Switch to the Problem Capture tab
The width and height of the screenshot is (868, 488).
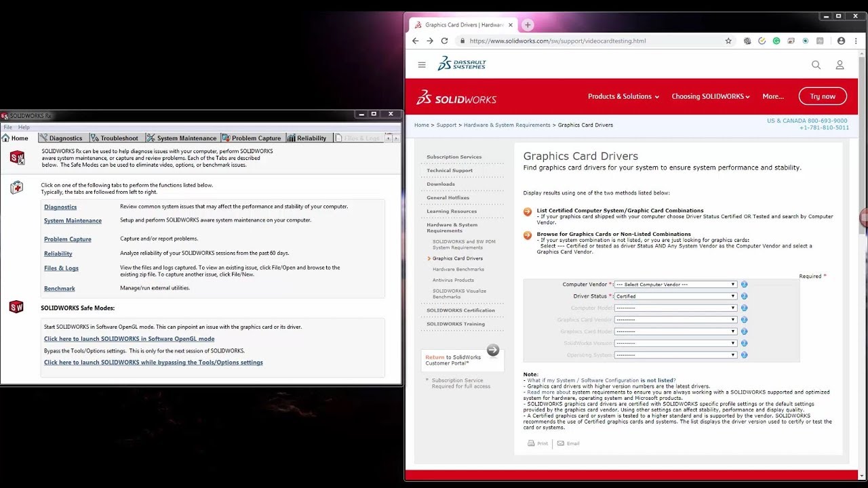[x=252, y=138]
